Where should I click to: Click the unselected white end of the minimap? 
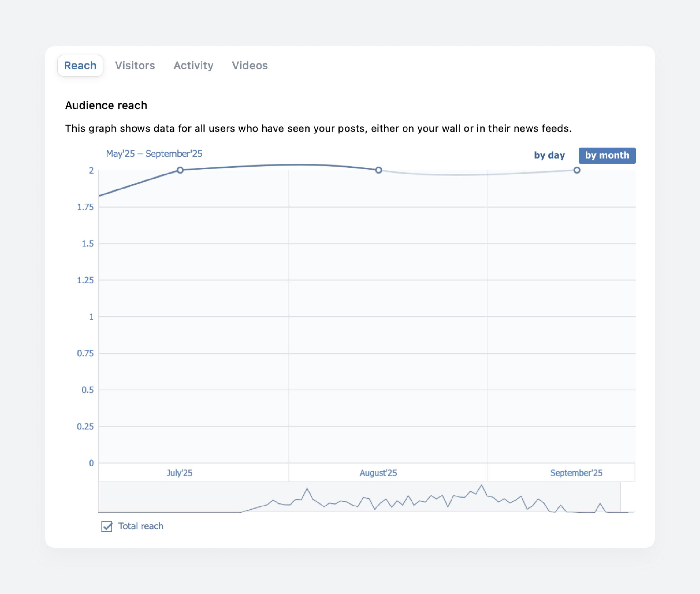[x=627, y=497]
